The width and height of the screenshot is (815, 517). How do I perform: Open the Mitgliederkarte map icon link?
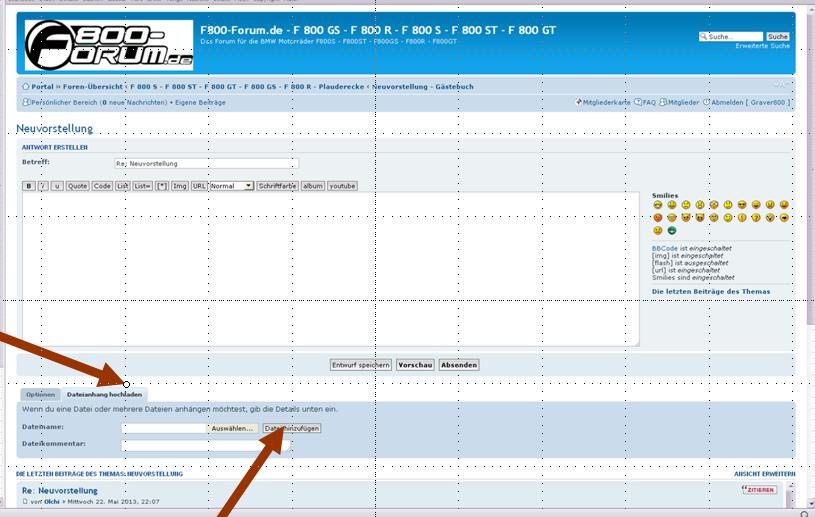(578, 102)
